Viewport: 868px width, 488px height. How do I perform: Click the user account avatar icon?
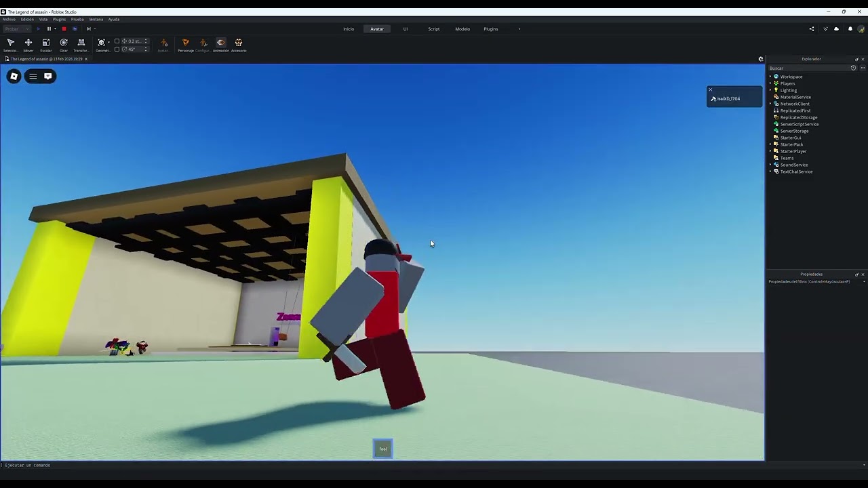[862, 28]
